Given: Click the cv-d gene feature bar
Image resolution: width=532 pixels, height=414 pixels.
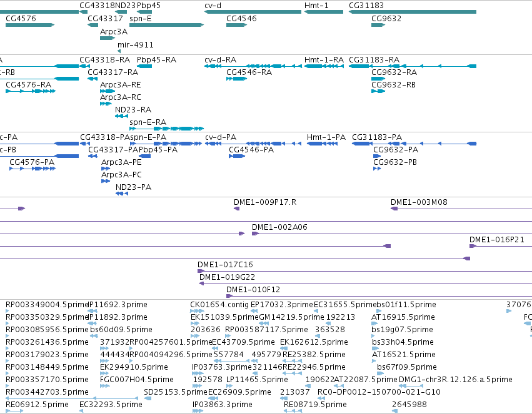Looking at the screenshot, I should coord(253,12).
